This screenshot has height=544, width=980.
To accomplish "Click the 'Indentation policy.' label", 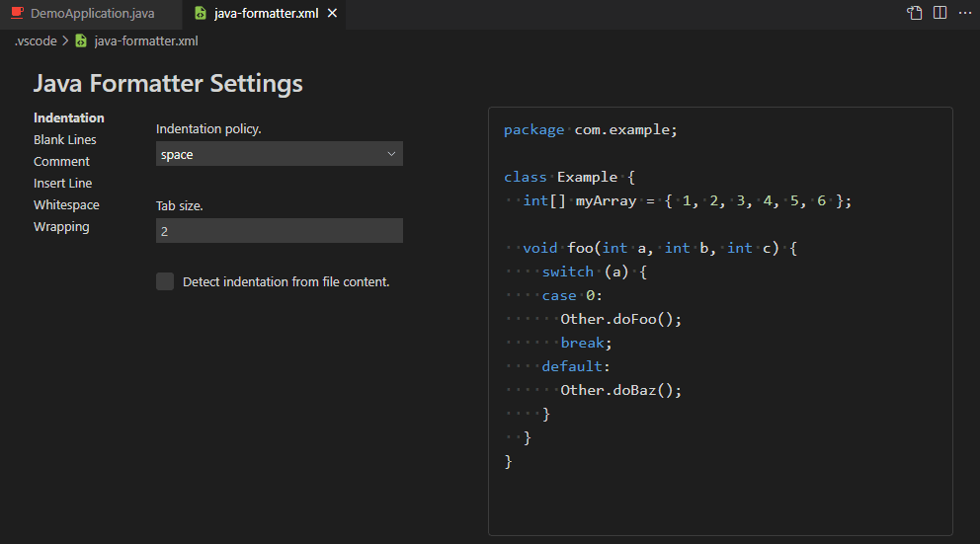I will 208,129.
